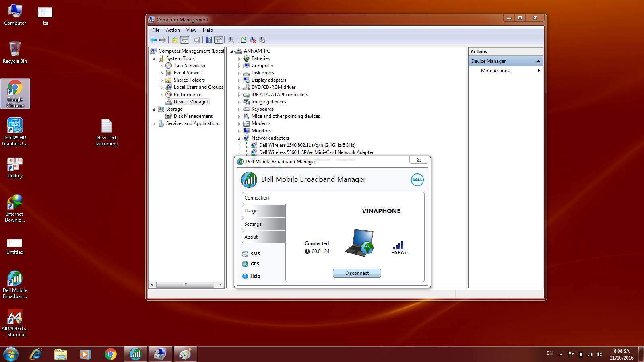
Task: Click the console tree horizontal scrollbar thumb
Action: (185, 284)
